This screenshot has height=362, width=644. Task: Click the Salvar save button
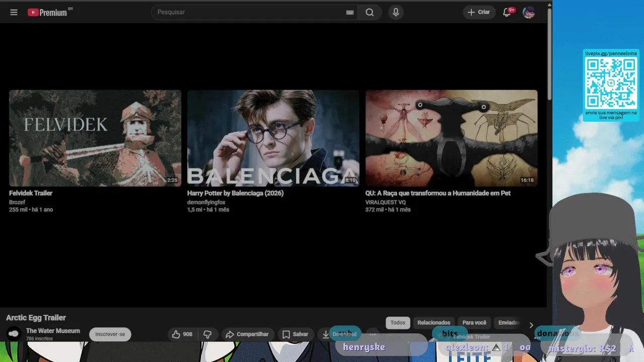pyautogui.click(x=295, y=334)
